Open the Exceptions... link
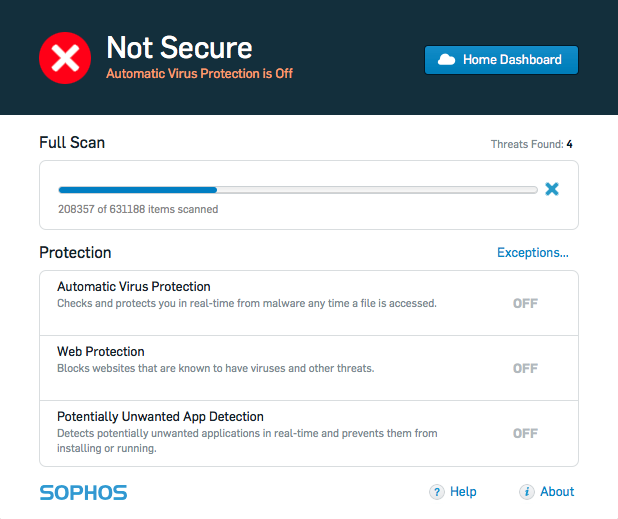Image resolution: width=618 pixels, height=519 pixels. point(533,253)
